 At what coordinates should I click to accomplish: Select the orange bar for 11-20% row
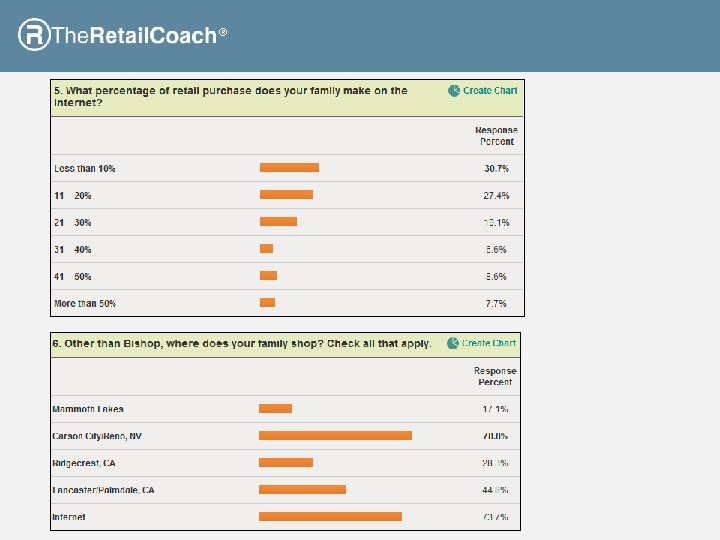(x=286, y=195)
